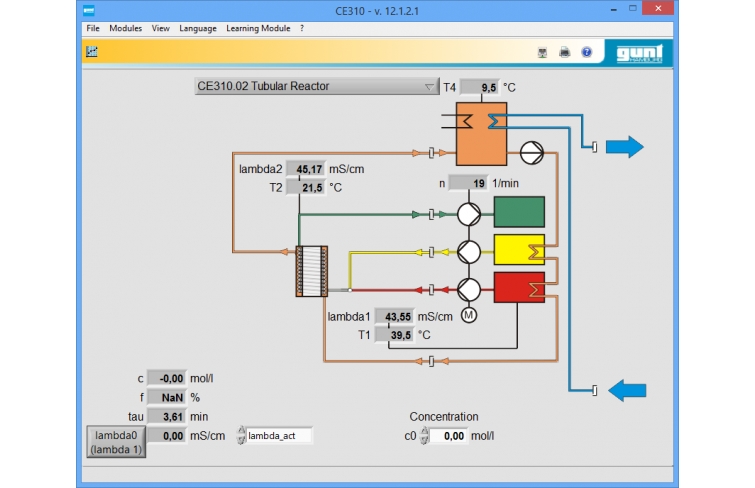Click the blue cooling water outlet arrow
755x488 pixels.
coord(625,147)
